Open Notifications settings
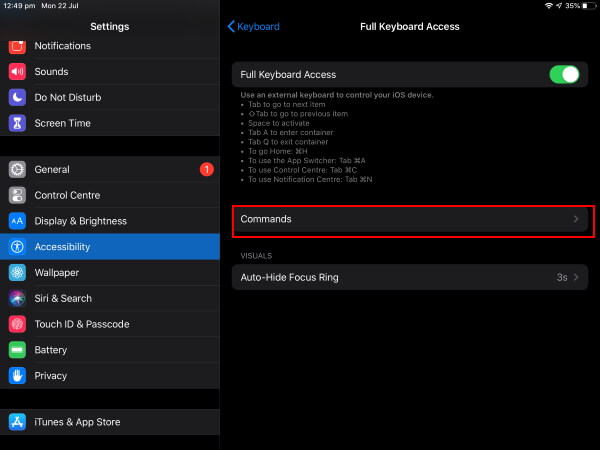This screenshot has height=450, width=600. pos(110,46)
